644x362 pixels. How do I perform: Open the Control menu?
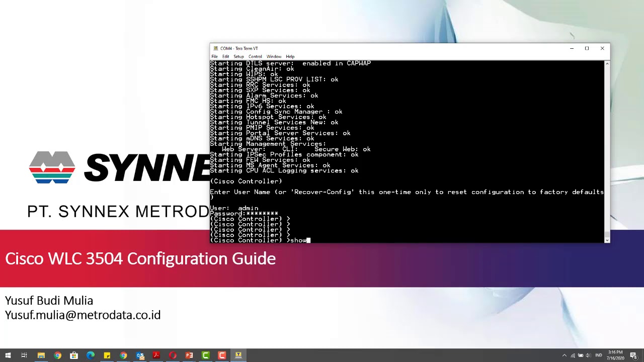click(255, 56)
